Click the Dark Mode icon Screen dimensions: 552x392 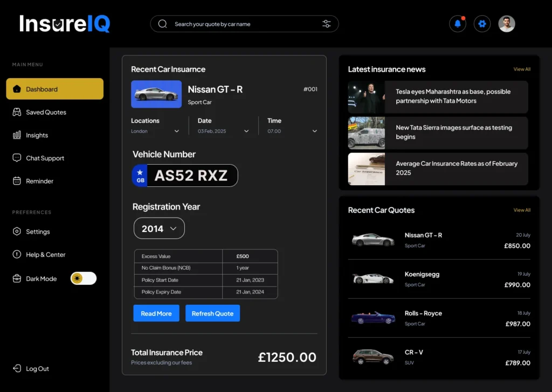pyautogui.click(x=17, y=278)
